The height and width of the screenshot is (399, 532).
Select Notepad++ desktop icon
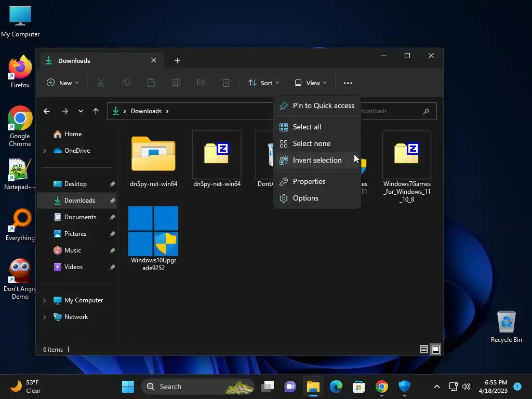(20, 174)
